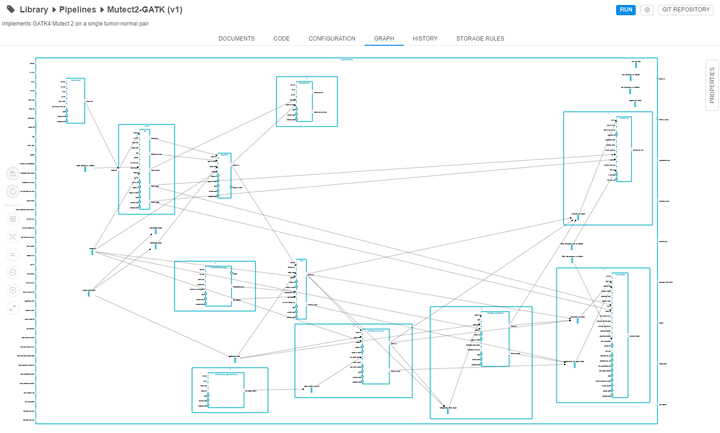The width and height of the screenshot is (720, 433).
Task: Expand the Properties side panel
Action: (x=711, y=85)
